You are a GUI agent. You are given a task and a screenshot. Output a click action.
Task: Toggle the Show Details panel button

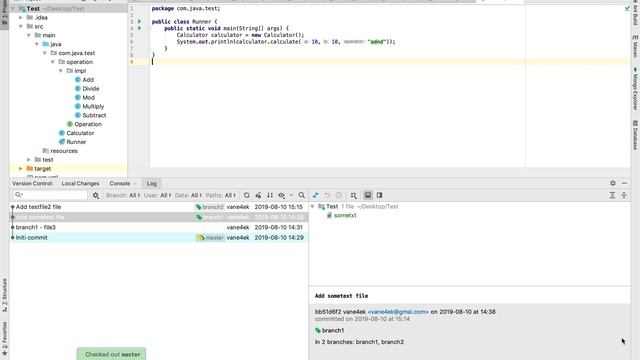coord(368,196)
